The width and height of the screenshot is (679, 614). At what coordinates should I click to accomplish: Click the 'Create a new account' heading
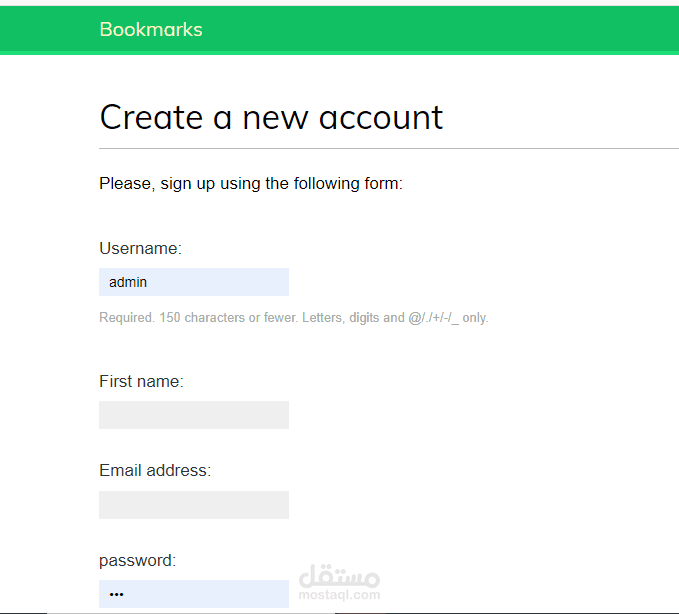(271, 117)
